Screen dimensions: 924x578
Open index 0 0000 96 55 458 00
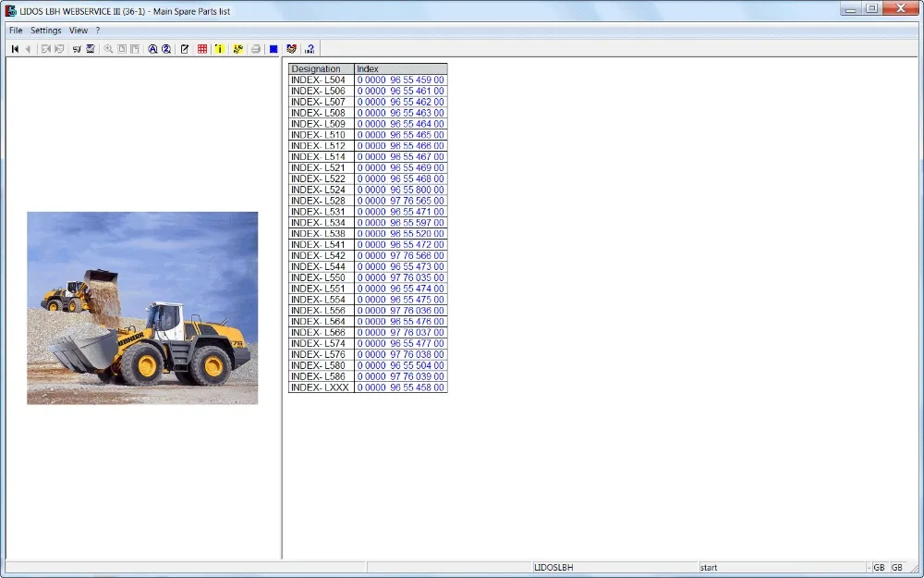(x=401, y=387)
